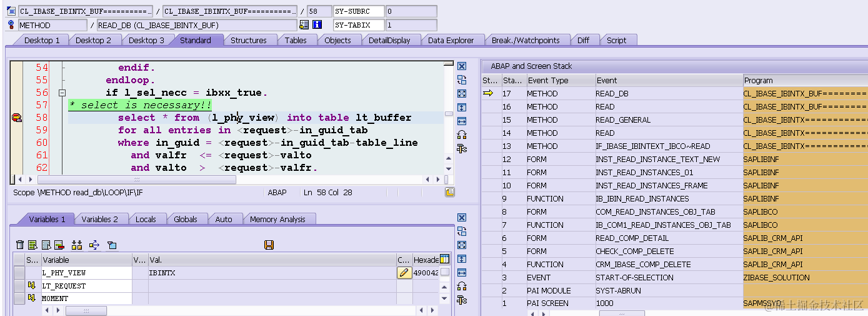
Task: Open LT_REQUEST table icon in variables
Action: 31,285
